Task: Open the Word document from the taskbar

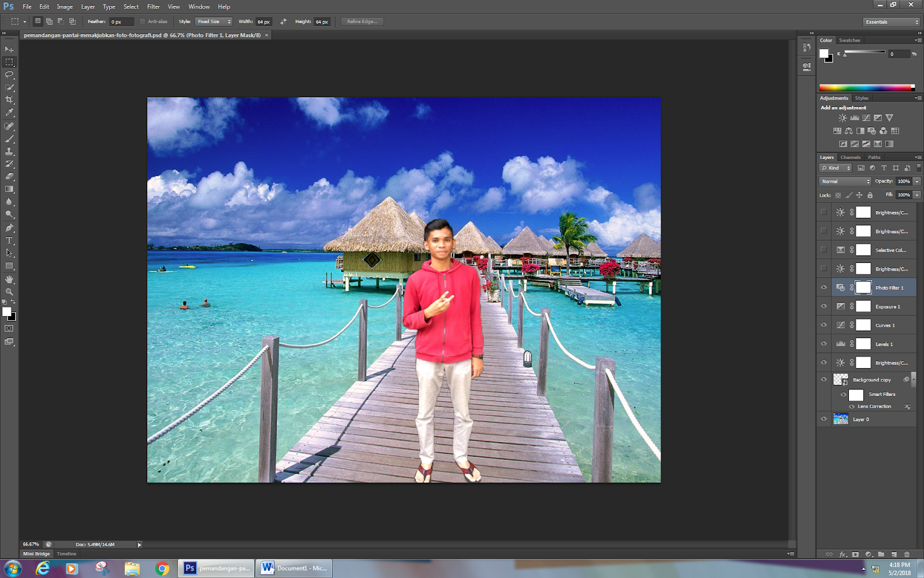Action: pyautogui.click(x=293, y=568)
